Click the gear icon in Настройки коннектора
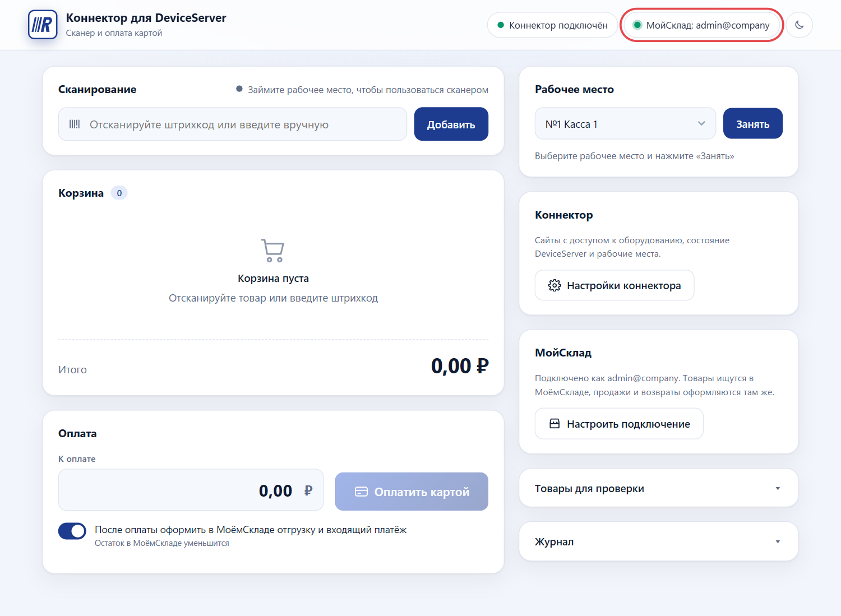 [554, 285]
